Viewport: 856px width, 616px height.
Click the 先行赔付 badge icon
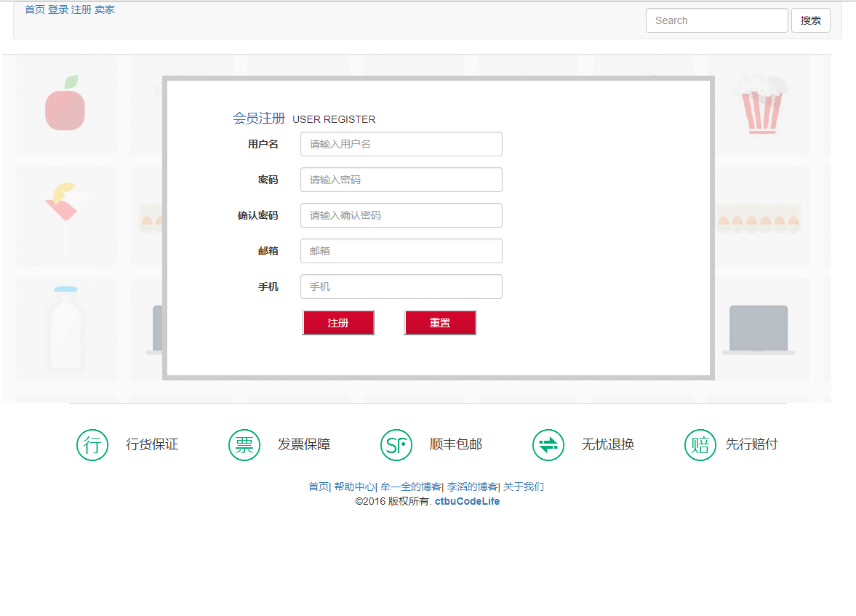[x=700, y=444]
